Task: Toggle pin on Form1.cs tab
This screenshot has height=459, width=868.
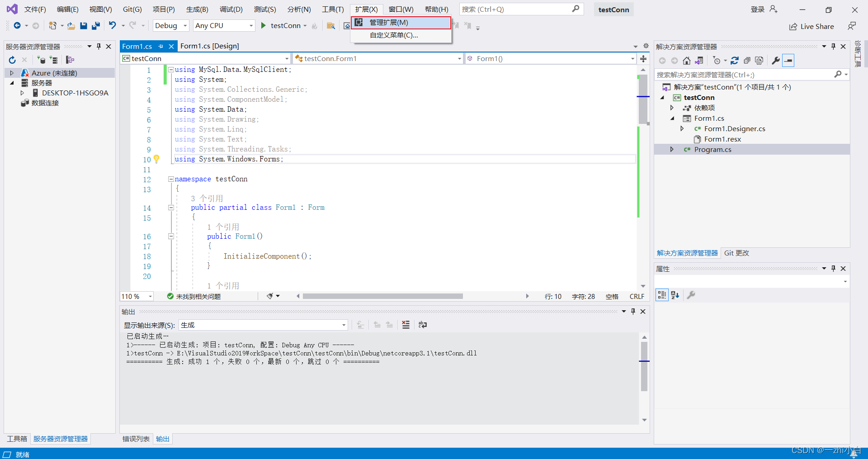Action: [161, 46]
